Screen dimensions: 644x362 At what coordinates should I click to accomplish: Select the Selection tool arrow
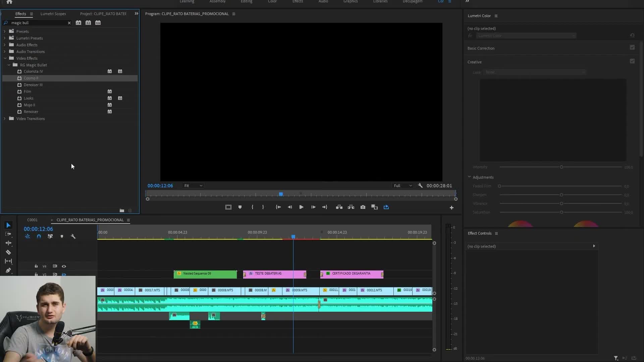tap(8, 225)
